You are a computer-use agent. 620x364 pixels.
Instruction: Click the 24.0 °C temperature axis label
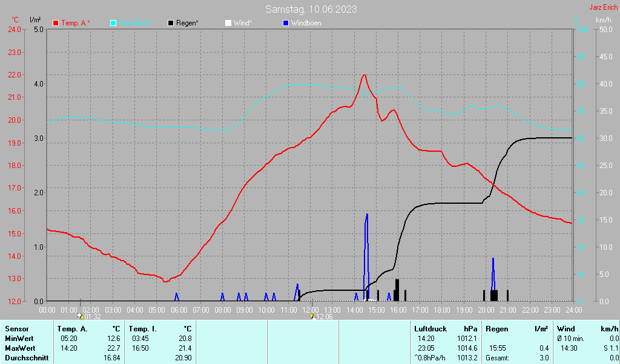tap(15, 30)
